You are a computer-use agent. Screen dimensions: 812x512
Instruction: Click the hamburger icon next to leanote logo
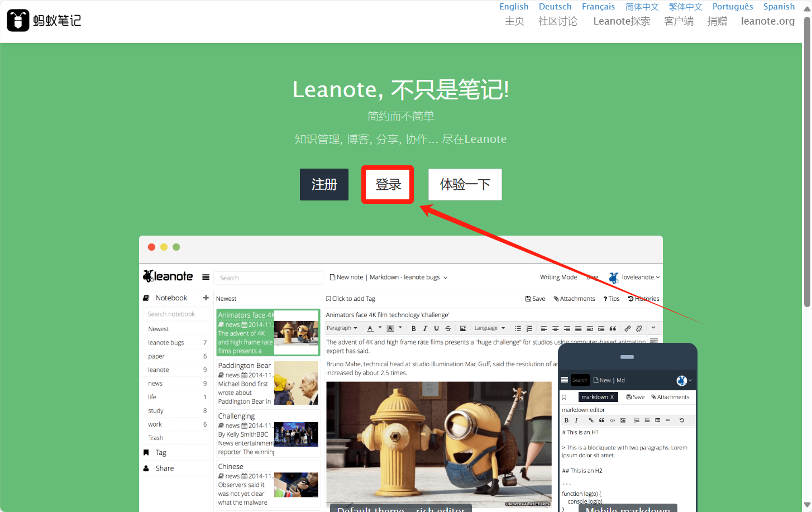point(206,277)
